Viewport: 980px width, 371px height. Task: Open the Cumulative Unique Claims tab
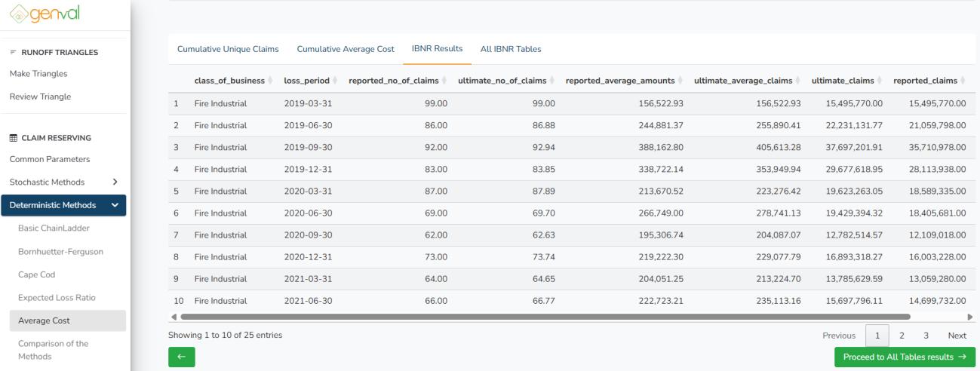pyautogui.click(x=228, y=49)
